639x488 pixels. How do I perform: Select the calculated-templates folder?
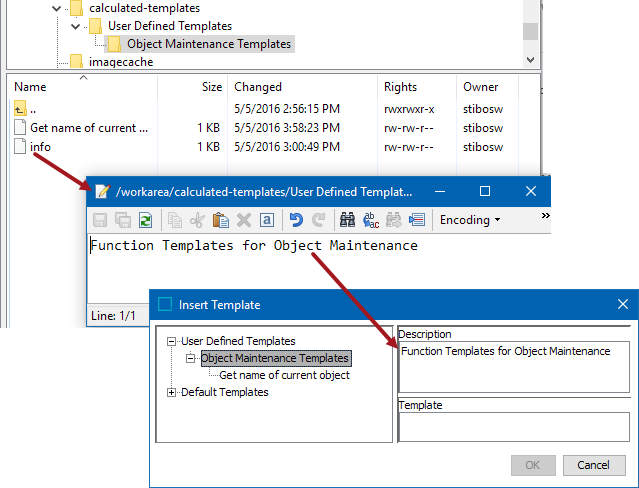point(144,8)
